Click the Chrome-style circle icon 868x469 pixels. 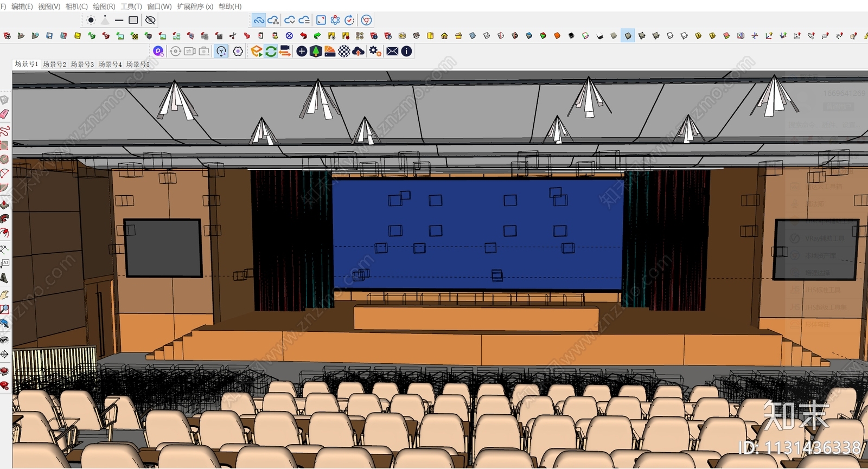(x=366, y=20)
